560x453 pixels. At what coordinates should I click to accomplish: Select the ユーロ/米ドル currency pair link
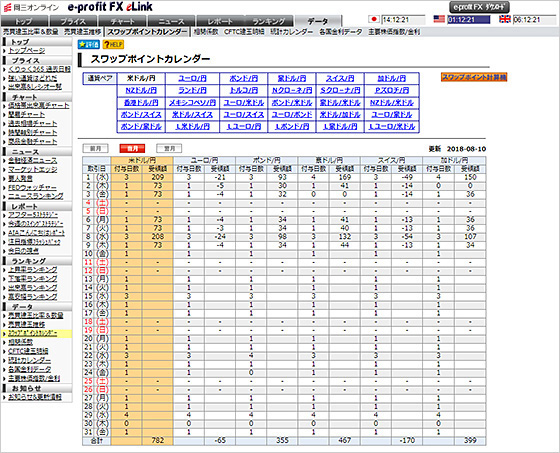[244, 103]
